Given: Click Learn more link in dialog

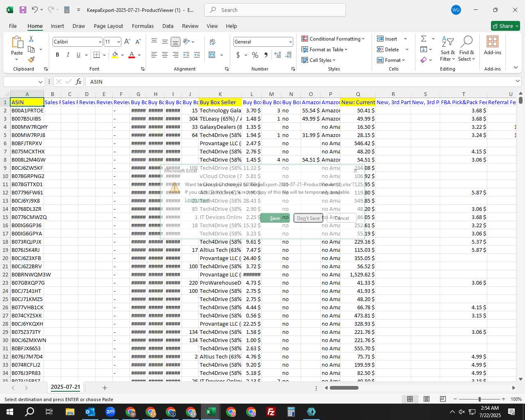Looking at the screenshot, I should click(196, 200).
